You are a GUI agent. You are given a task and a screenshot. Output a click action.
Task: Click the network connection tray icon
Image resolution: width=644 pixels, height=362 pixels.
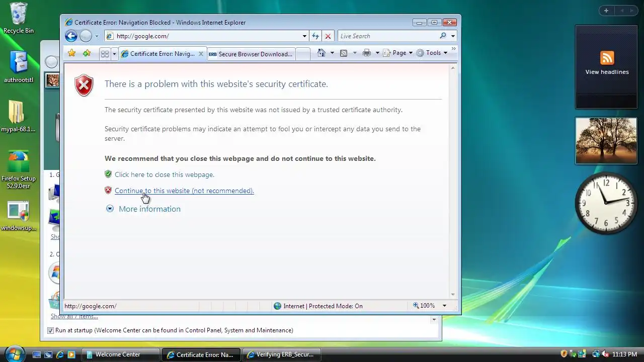tap(596, 354)
